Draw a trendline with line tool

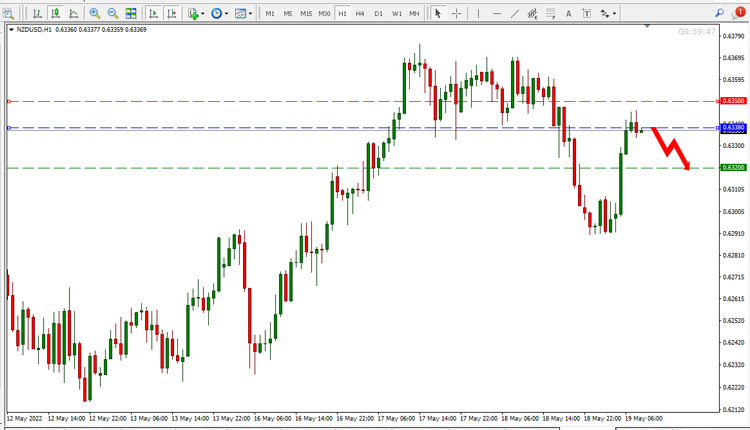point(515,13)
